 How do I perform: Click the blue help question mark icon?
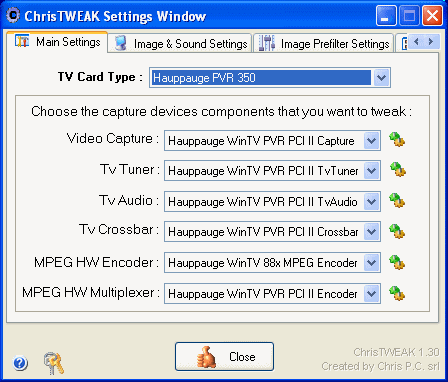click(x=20, y=363)
